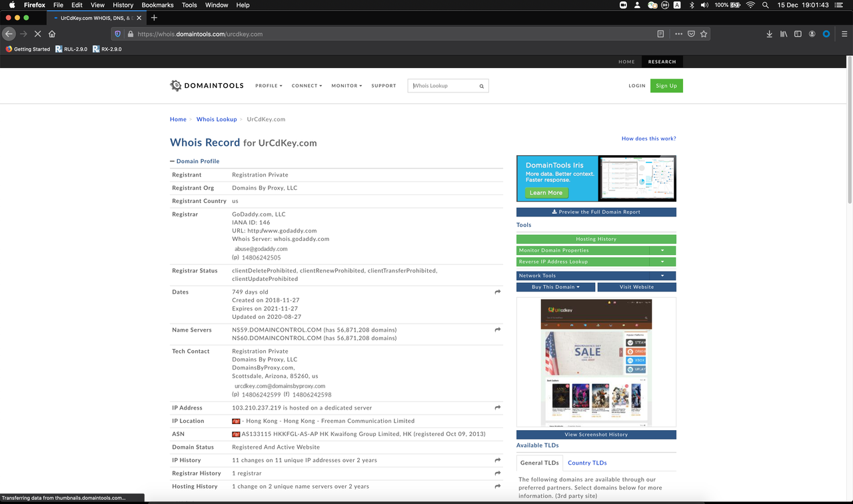This screenshot has height=504, width=853.
Task: Open the Firefox downloads panel
Action: pyautogui.click(x=770, y=34)
